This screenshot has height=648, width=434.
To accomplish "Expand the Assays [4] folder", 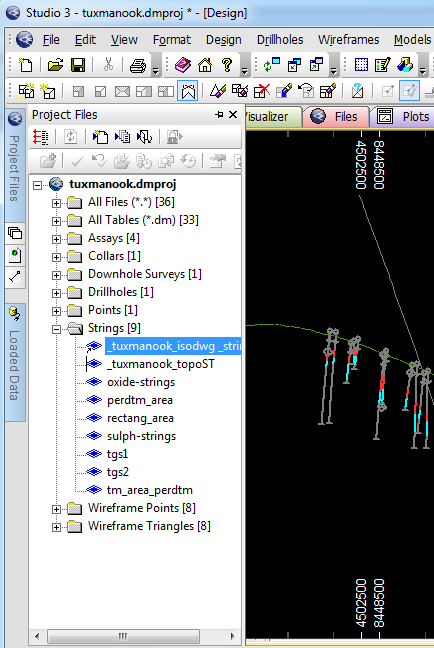I will (56, 239).
